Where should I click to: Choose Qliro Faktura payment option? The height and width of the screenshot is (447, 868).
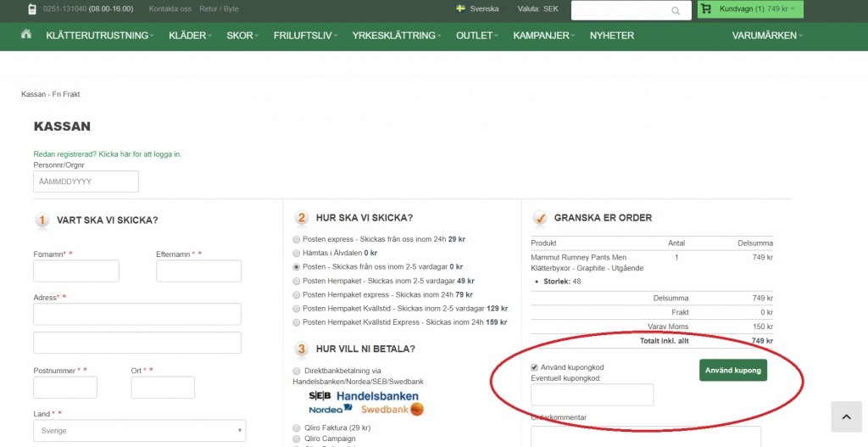pyautogui.click(x=297, y=427)
